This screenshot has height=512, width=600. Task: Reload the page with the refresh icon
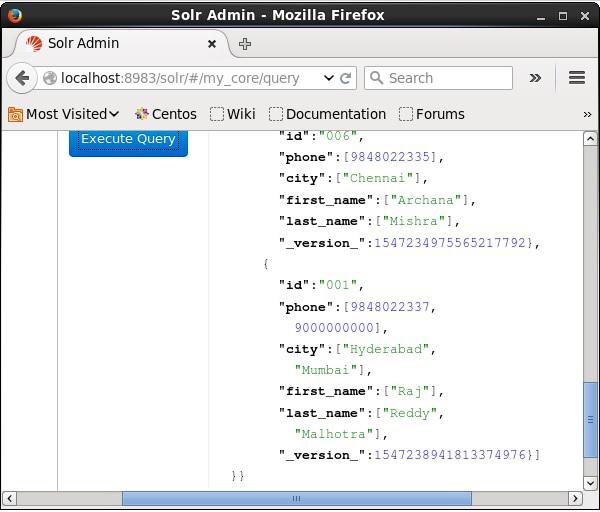pos(346,78)
